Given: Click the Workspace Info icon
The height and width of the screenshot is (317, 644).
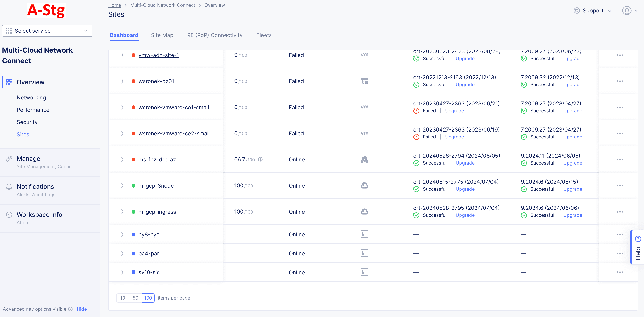Looking at the screenshot, I should point(9,215).
